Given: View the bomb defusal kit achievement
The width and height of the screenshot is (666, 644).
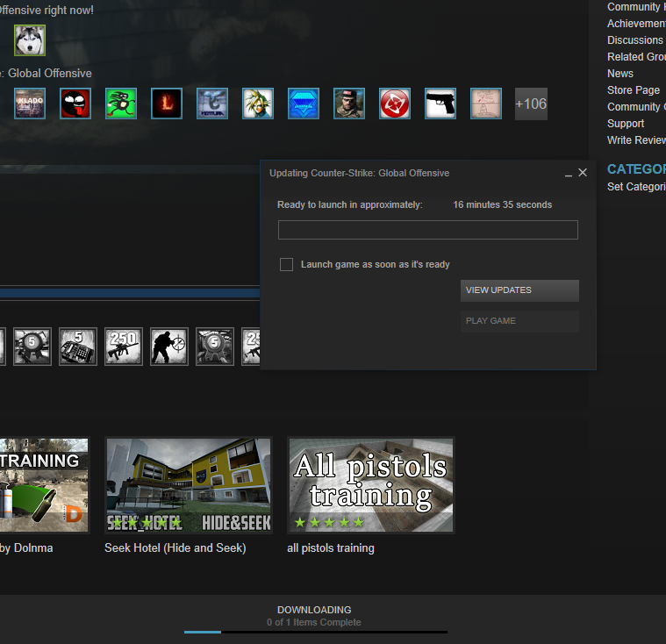Looking at the screenshot, I should pyautogui.click(x=78, y=347).
